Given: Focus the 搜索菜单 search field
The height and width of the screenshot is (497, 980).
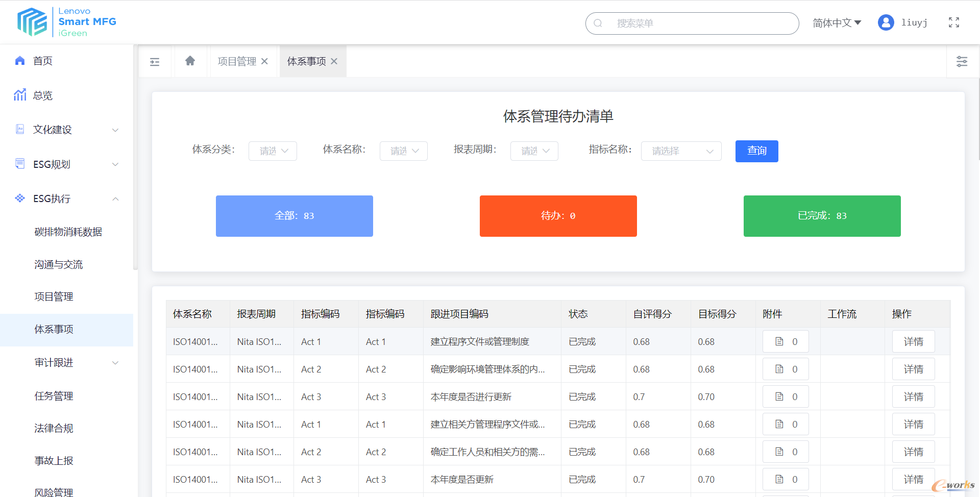Looking at the screenshot, I should coord(692,23).
